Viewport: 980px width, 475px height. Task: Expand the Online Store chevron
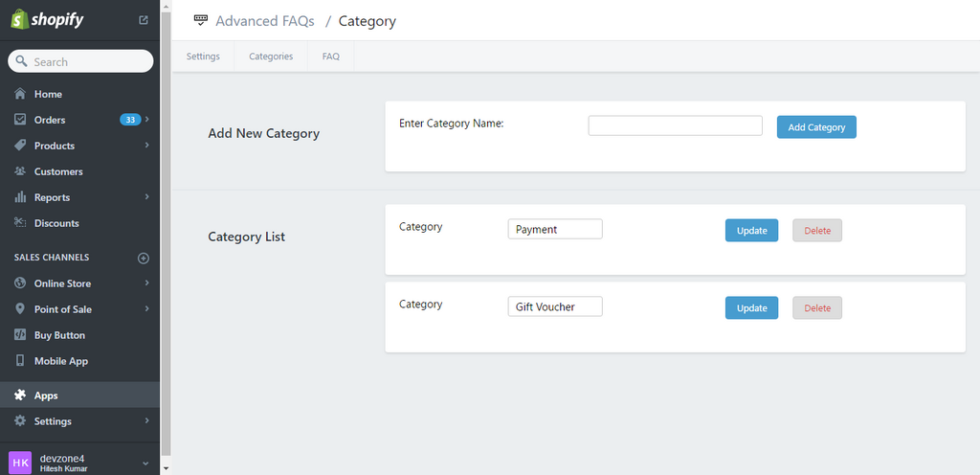[x=147, y=283]
